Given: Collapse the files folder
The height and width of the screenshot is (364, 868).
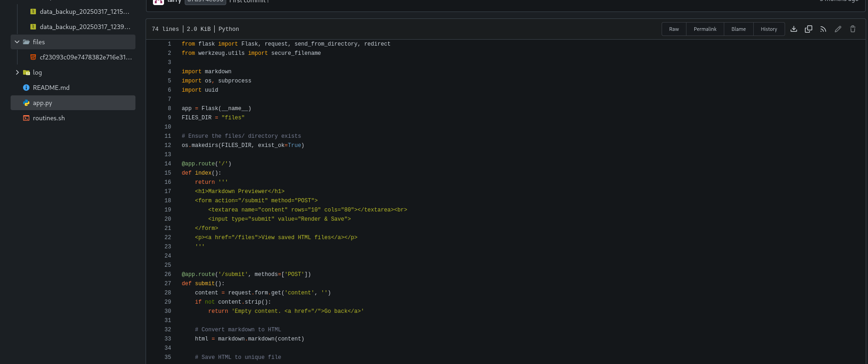Looking at the screenshot, I should coord(17,42).
